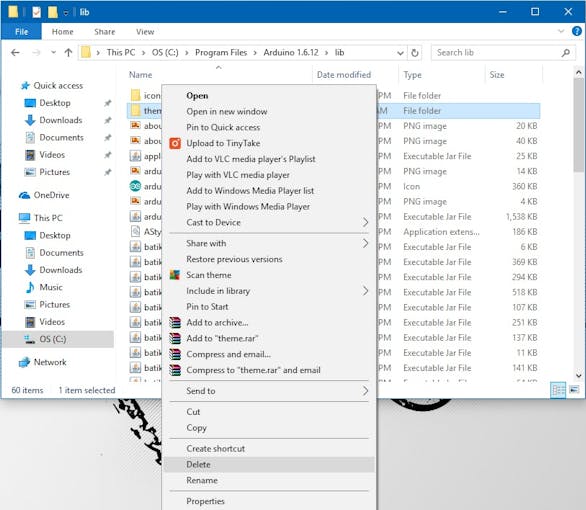Click Properties icon in title bar toolbar
Image resolution: width=586 pixels, height=510 pixels.
coord(36,12)
